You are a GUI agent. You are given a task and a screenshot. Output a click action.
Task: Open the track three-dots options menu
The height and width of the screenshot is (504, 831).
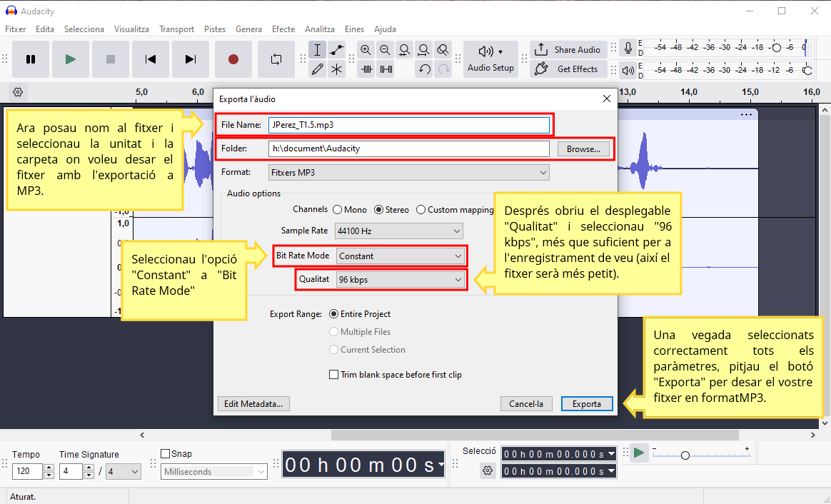point(746,114)
